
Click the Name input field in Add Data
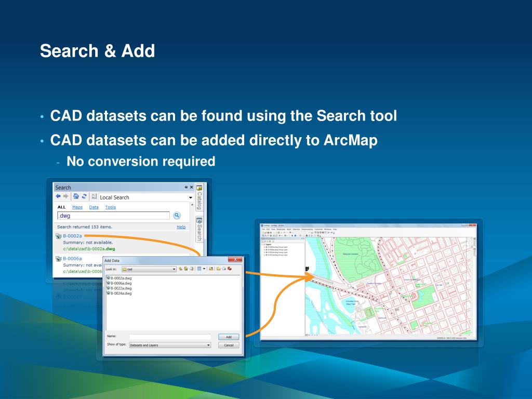click(x=170, y=337)
